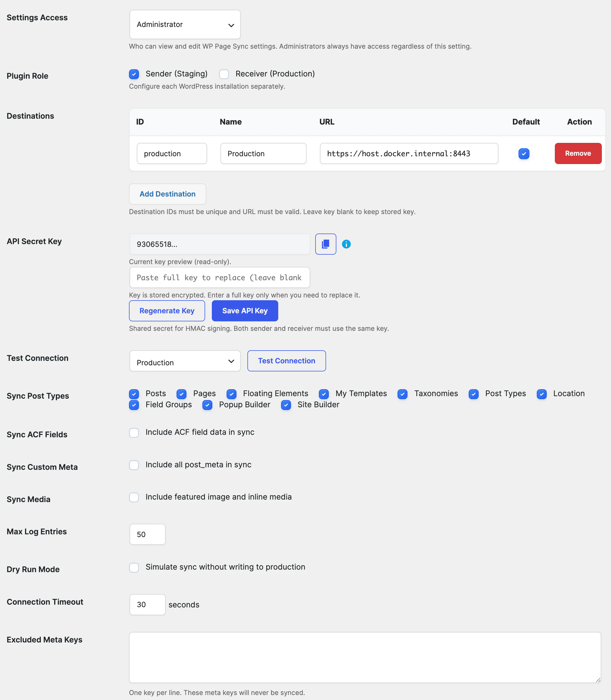Enable Simulate sync without writing to production

pos(134,567)
